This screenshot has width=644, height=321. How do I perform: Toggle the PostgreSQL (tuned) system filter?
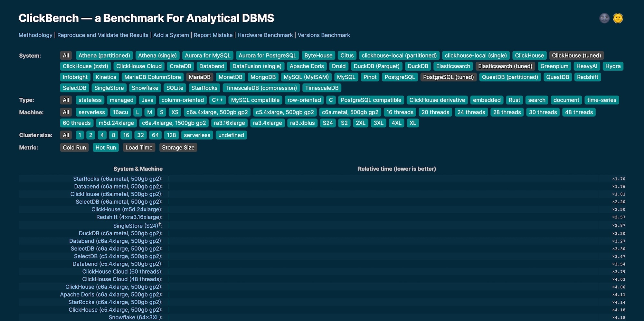tap(448, 77)
